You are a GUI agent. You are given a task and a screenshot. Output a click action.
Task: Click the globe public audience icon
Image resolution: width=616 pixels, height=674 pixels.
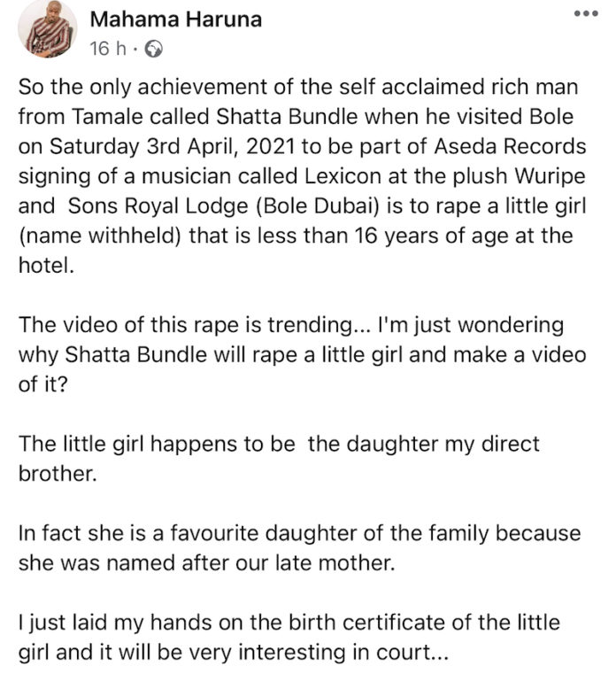(153, 49)
